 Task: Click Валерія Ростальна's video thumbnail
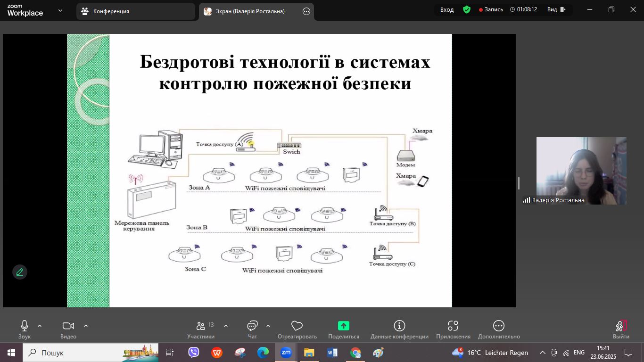click(581, 171)
